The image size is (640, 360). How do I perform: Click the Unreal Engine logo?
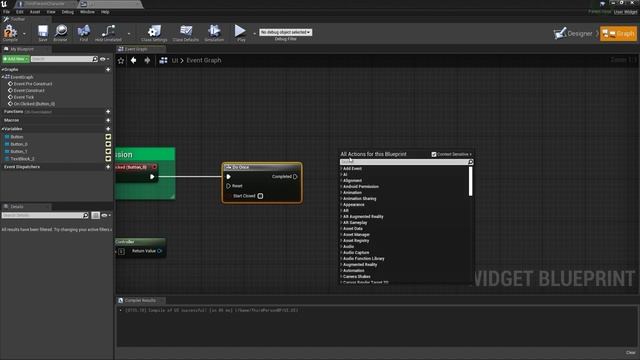tap(4, 4)
